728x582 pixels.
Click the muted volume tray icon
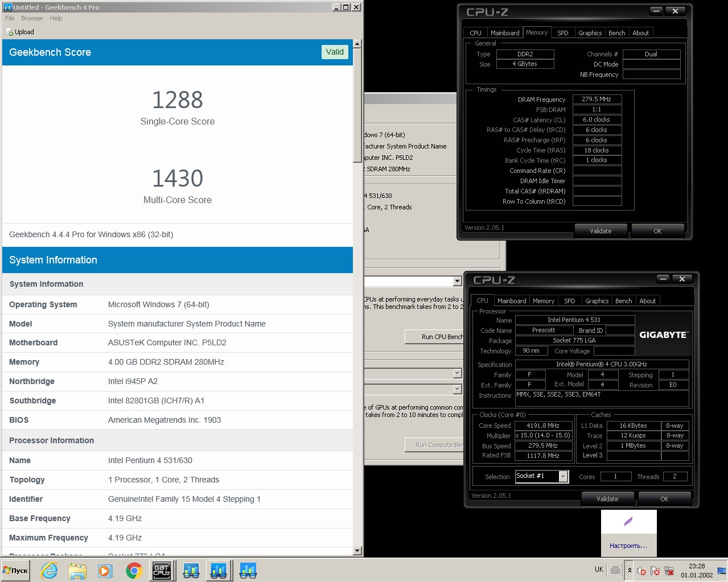coord(641,571)
